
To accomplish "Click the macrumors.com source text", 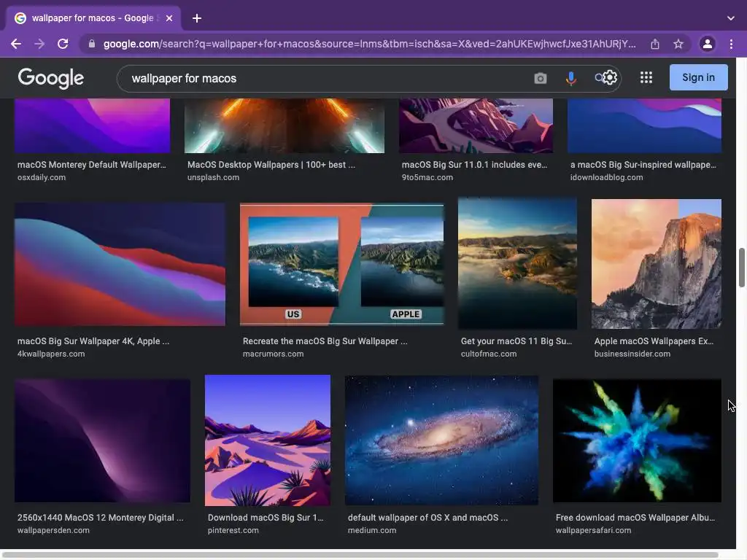I will pos(273,354).
